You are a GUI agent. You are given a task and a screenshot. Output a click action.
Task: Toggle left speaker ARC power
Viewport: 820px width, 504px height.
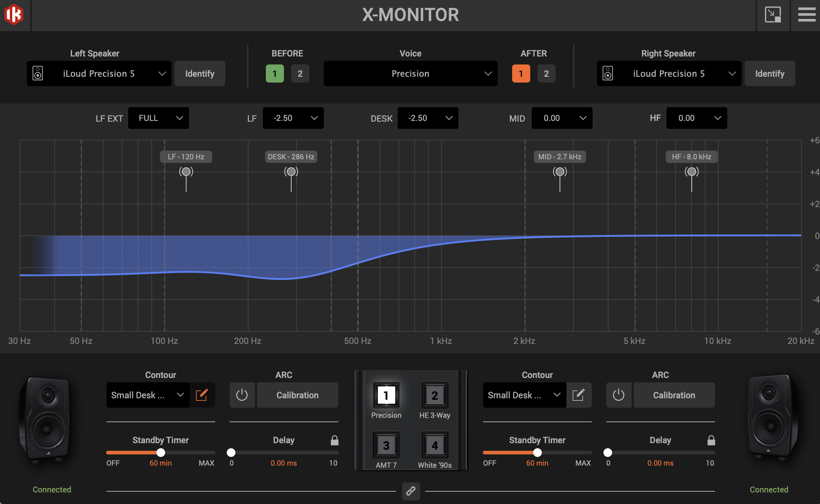click(242, 395)
